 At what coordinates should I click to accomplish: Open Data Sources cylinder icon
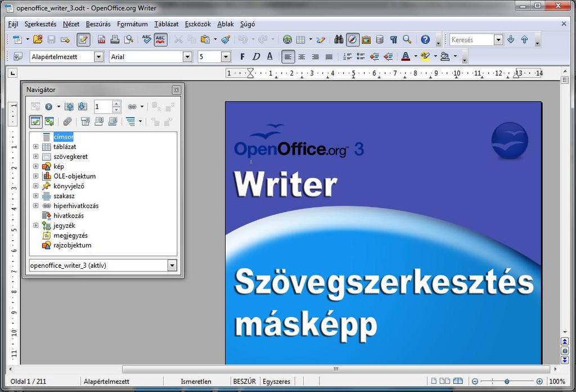click(x=380, y=39)
